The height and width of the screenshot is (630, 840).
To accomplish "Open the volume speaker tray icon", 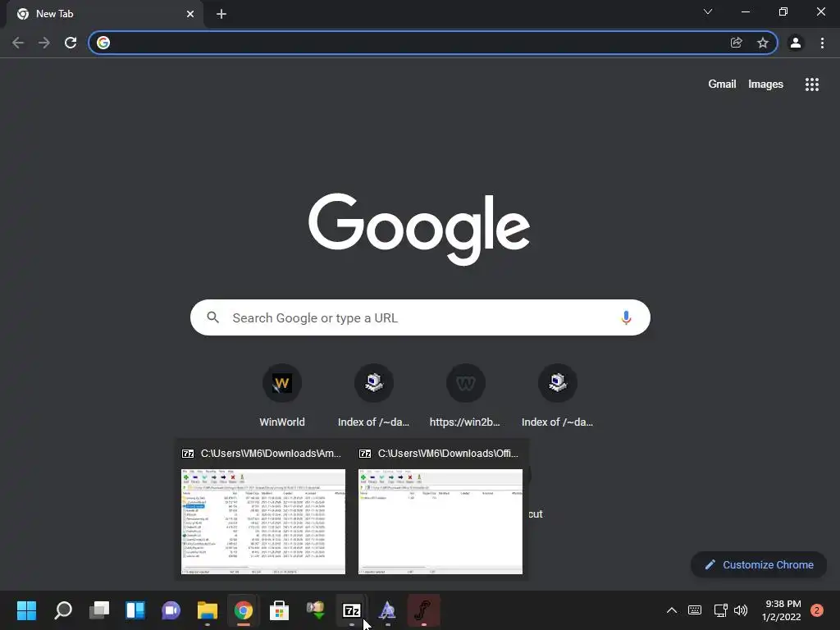I will pos(741,610).
